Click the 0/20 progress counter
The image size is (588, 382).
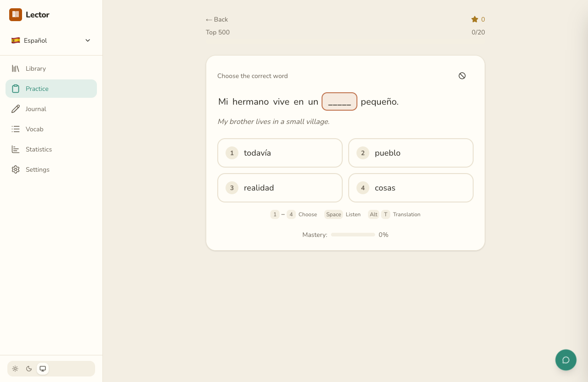(x=478, y=32)
